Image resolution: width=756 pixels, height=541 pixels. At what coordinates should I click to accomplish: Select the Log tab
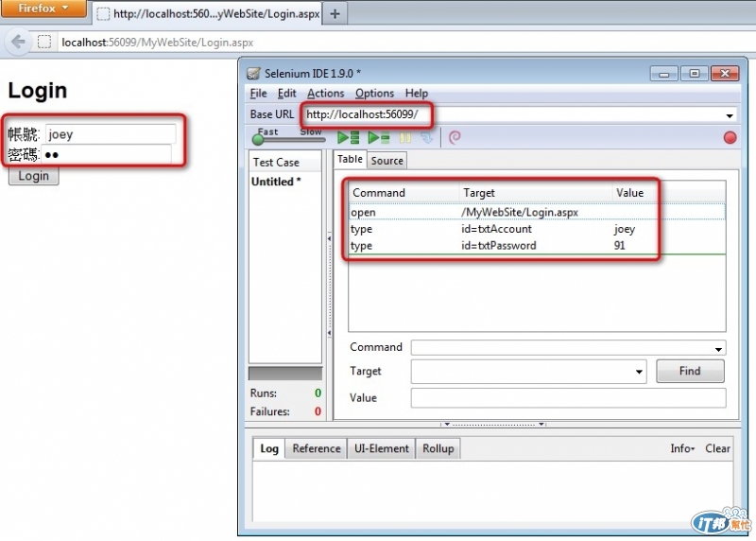point(269,449)
